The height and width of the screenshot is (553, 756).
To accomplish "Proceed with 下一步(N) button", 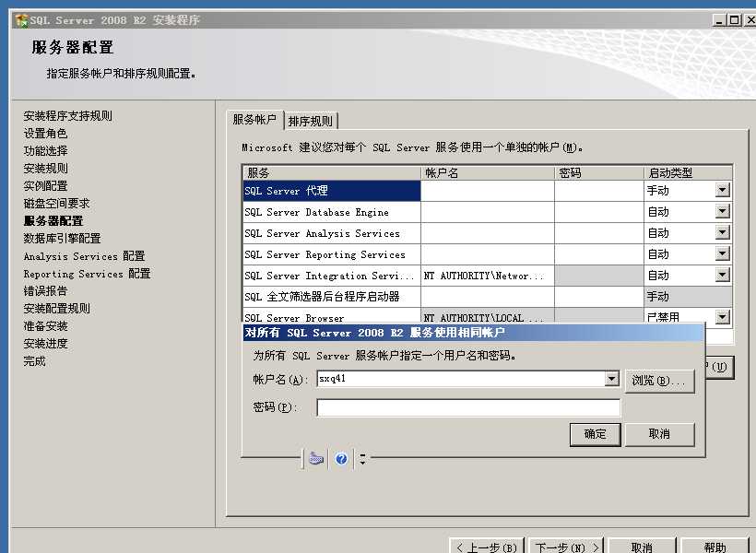I will tap(566, 547).
